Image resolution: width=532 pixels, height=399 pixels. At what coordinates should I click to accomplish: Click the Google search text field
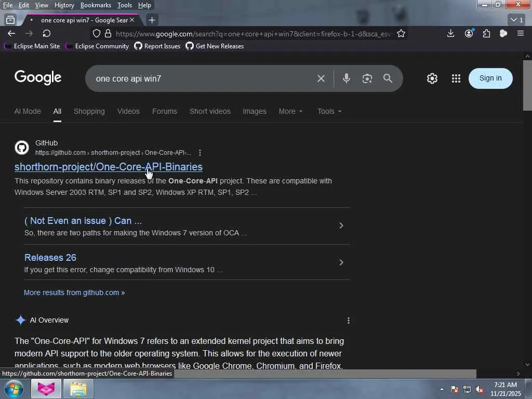click(x=204, y=79)
